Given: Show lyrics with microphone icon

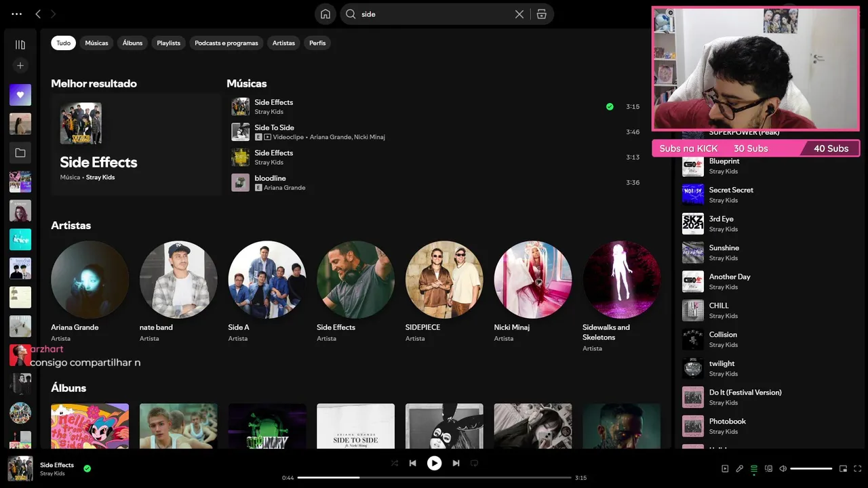Looking at the screenshot, I should pyautogui.click(x=740, y=468).
